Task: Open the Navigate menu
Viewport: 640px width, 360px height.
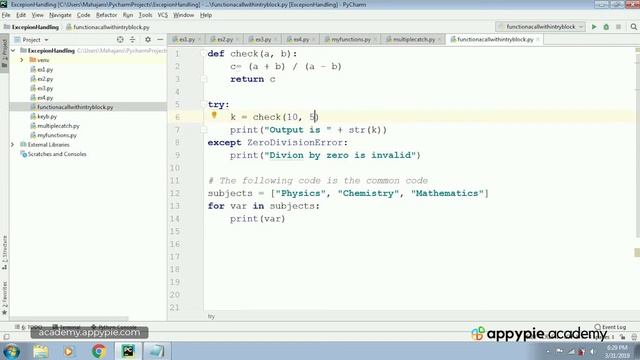Action: pyautogui.click(x=60, y=15)
